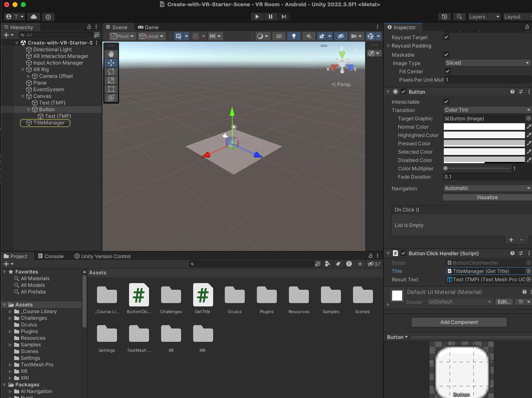Click the Visualize navigation button
This screenshot has width=532, height=398.
coord(487,197)
